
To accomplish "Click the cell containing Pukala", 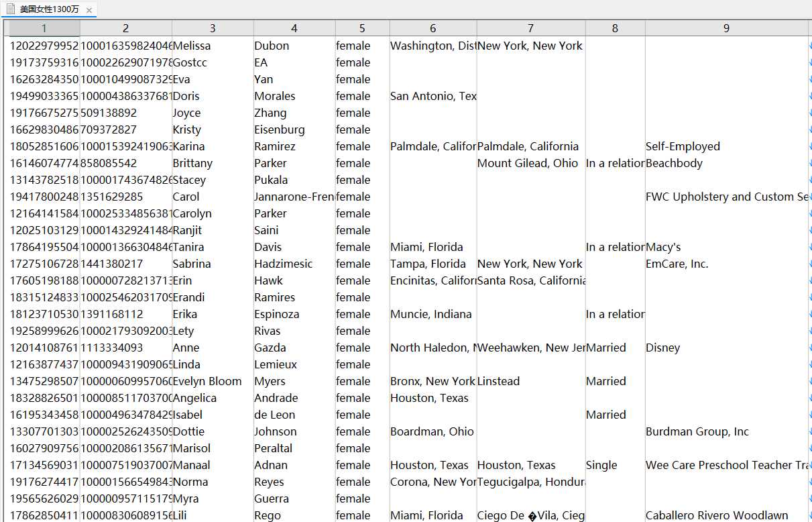I will [294, 180].
